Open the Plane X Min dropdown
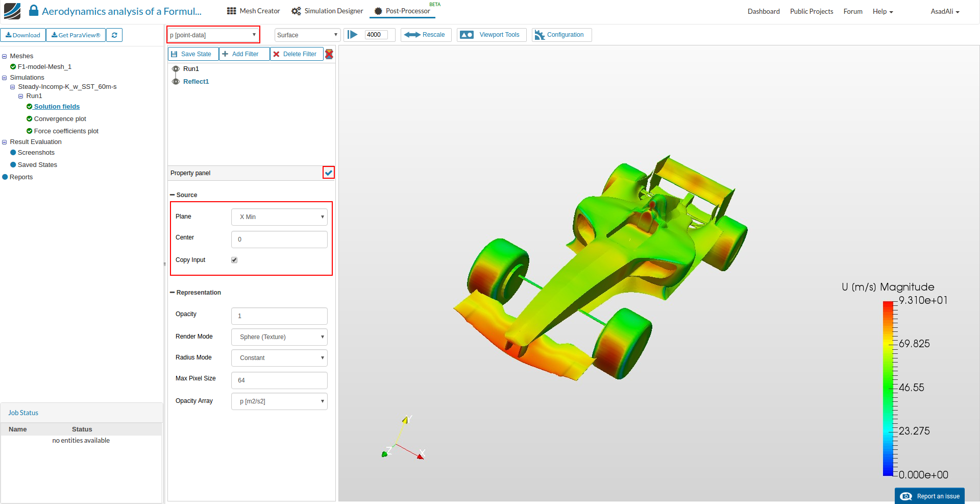The image size is (980, 504). [x=279, y=217]
